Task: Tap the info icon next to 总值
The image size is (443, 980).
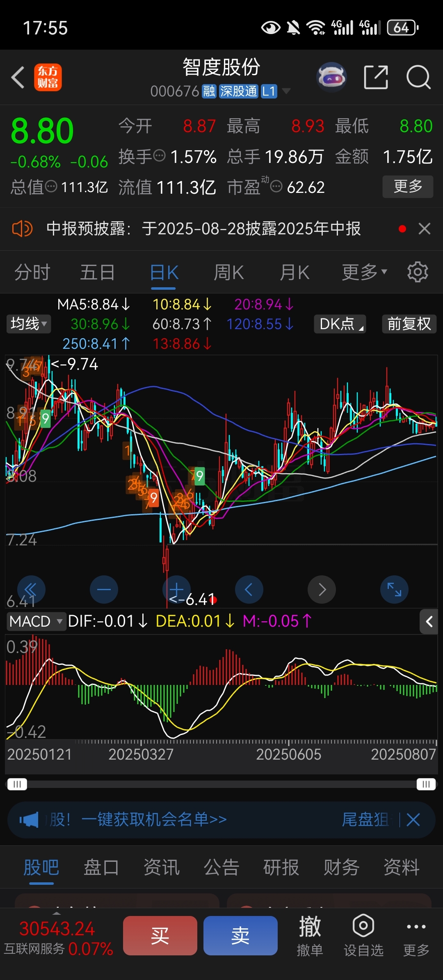Action: [x=51, y=187]
